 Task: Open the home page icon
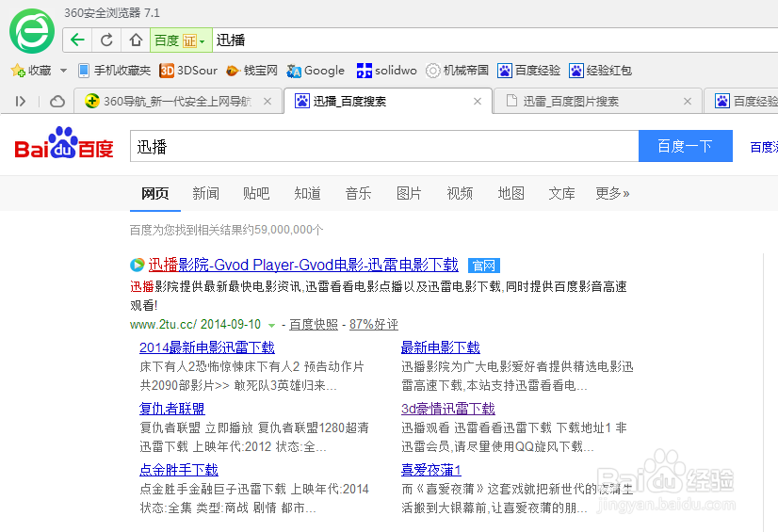point(136,40)
